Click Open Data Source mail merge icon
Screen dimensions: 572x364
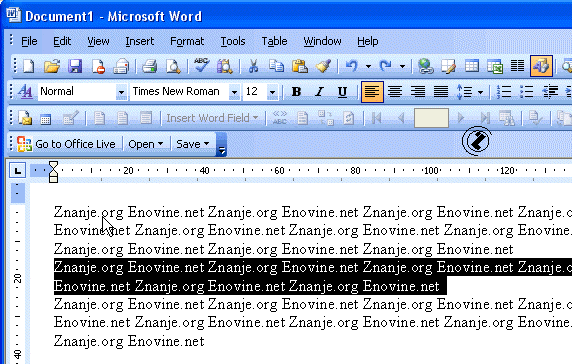coord(46,118)
